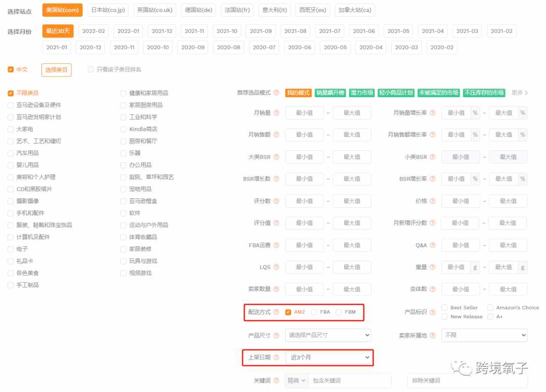
Task: Open help icon next to 评分数
Action: [x=276, y=201]
